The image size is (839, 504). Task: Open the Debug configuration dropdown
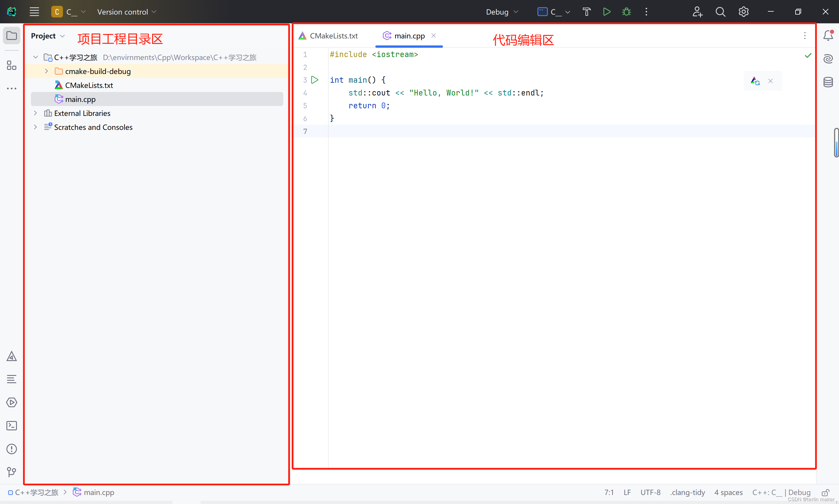(502, 12)
